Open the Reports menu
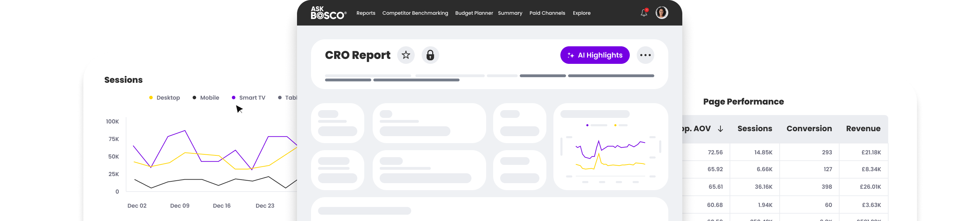The width and height of the screenshot is (980, 221). [366, 13]
